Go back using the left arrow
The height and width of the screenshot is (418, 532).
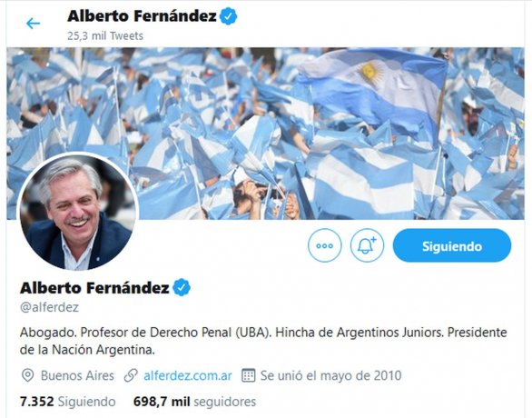pos(33,24)
